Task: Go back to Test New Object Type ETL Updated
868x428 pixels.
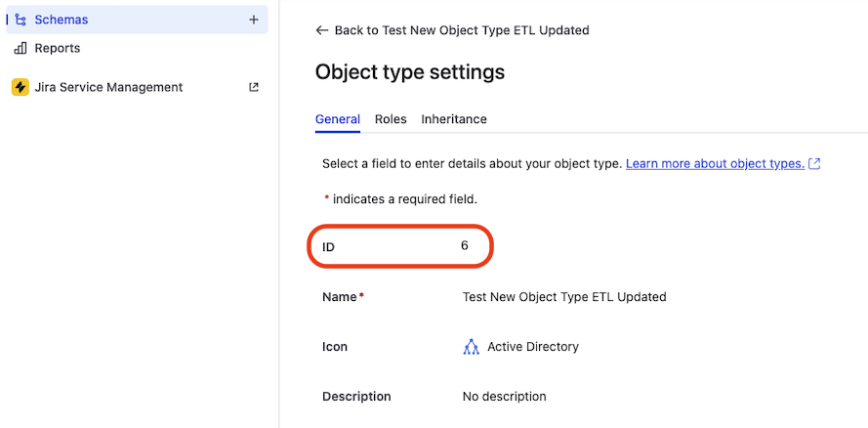Action: (461, 30)
